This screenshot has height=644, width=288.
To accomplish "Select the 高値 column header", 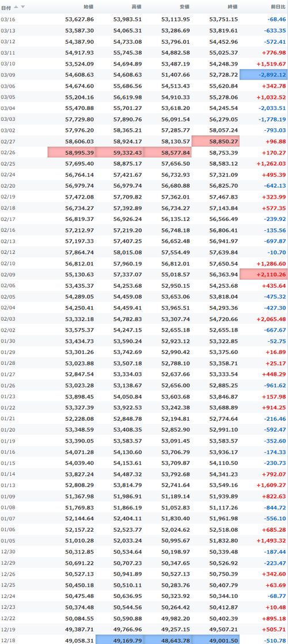I will click(x=137, y=7).
